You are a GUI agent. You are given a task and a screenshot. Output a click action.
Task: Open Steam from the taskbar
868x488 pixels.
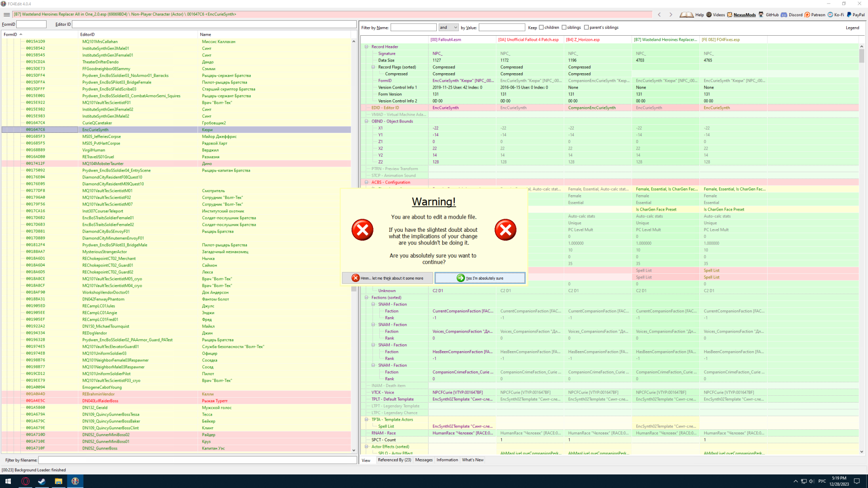pyautogui.click(x=42, y=481)
